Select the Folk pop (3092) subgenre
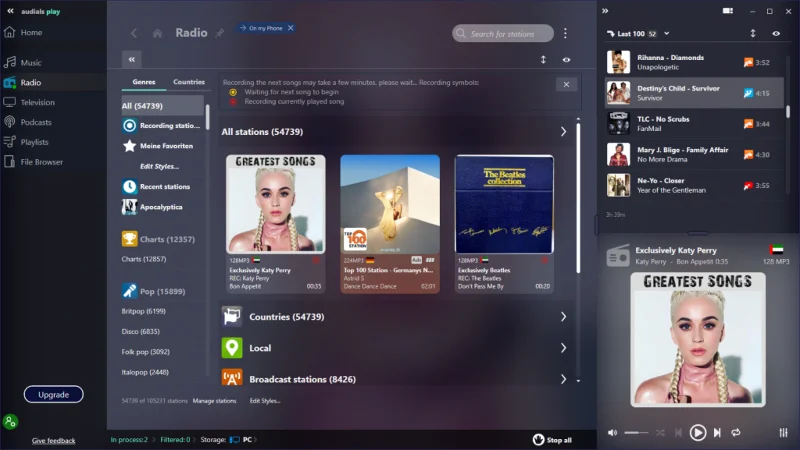Screen dimensions: 800x450 [x=145, y=352]
